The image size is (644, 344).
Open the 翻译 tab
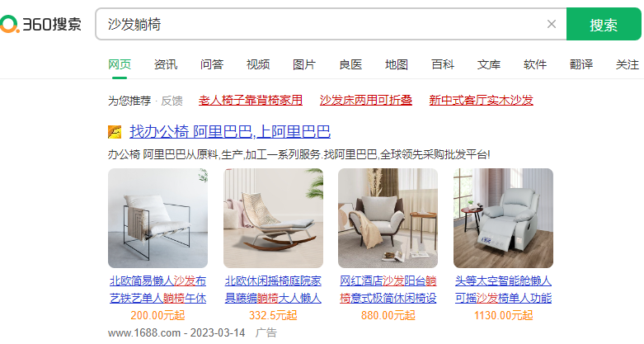(x=581, y=64)
